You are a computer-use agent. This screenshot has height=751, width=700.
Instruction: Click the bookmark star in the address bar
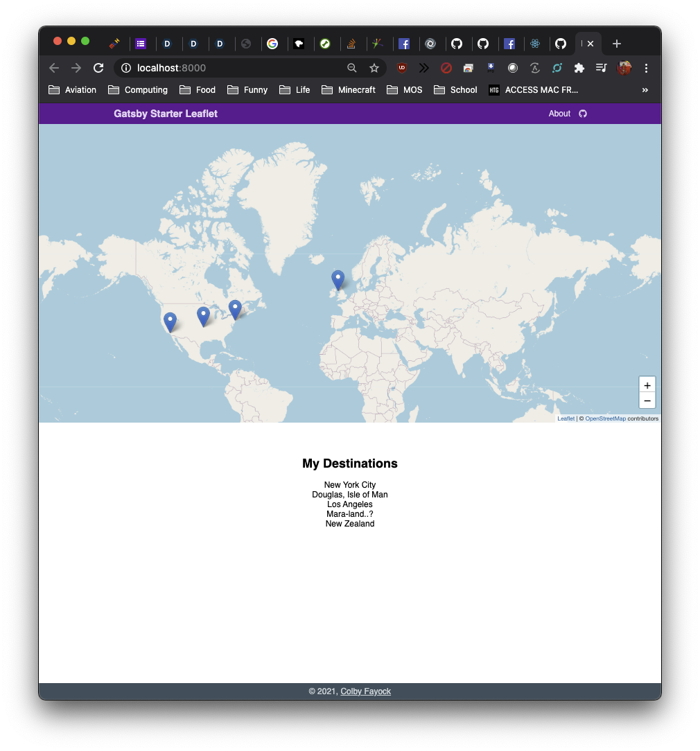coord(374,68)
